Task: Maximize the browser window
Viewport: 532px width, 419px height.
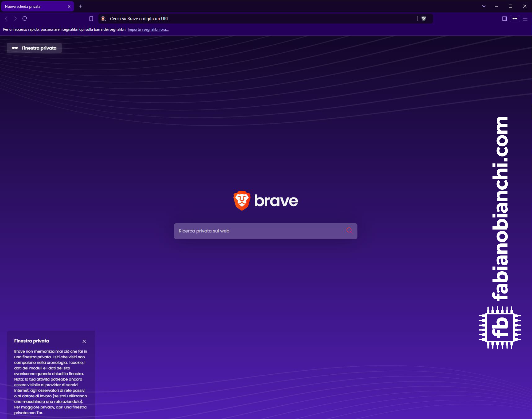Action: [511, 6]
